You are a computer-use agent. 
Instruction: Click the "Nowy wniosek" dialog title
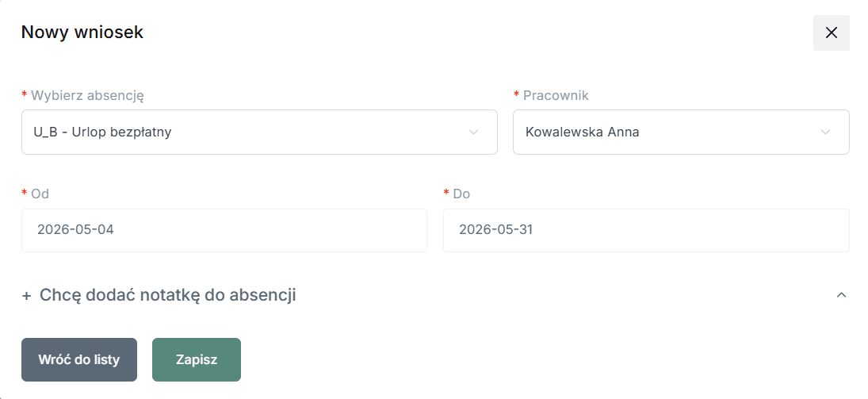82,33
